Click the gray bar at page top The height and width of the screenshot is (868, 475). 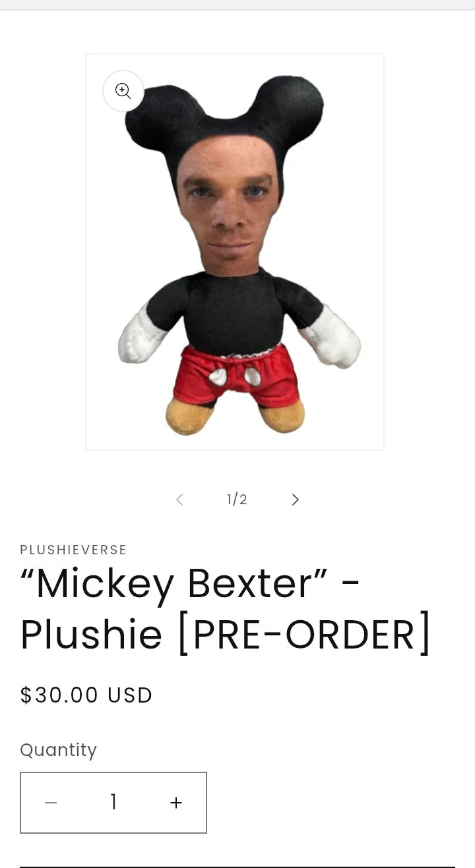point(237,5)
